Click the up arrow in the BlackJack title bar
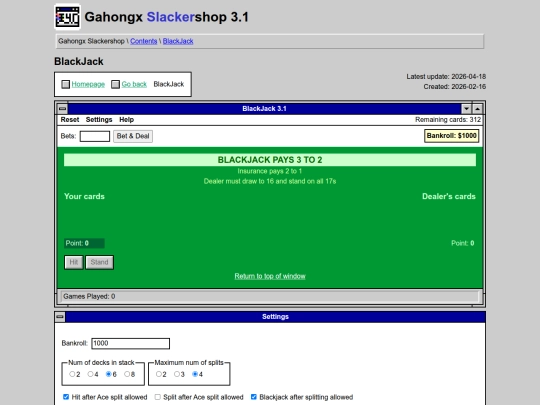Screen dimensions: 540x405 (477, 109)
